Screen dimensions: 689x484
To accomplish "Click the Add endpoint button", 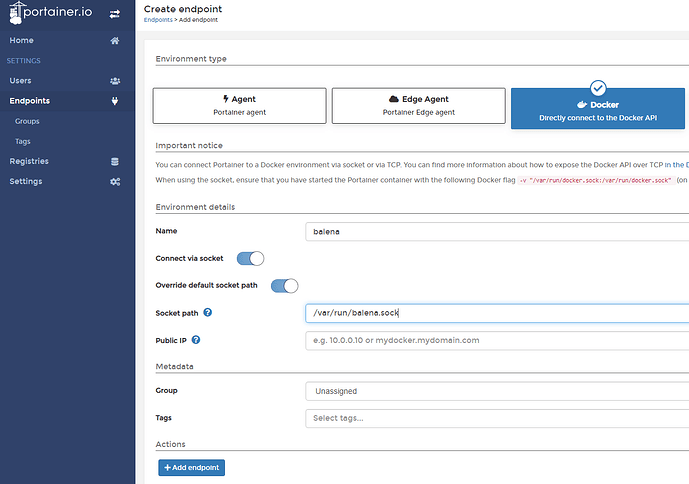I will coord(192,468).
